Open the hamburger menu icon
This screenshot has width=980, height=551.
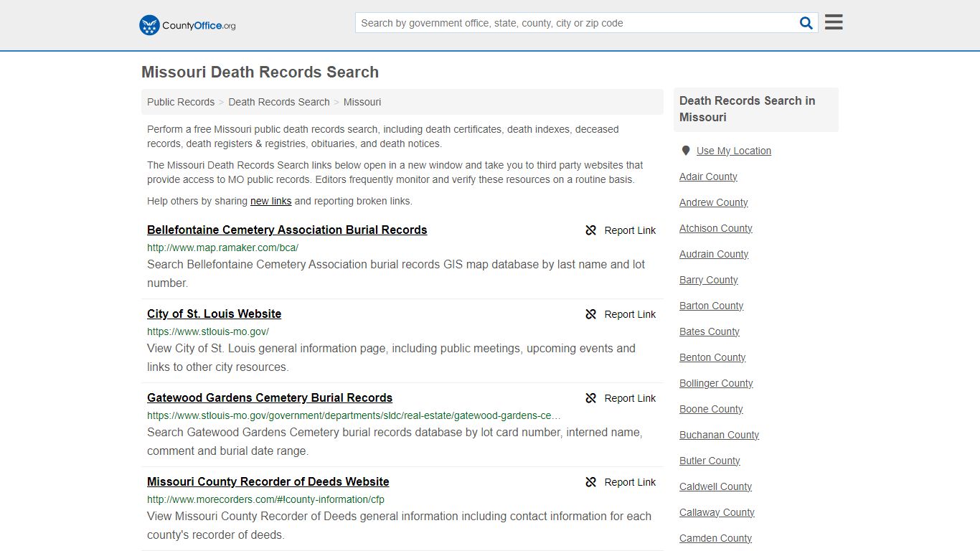834,22
